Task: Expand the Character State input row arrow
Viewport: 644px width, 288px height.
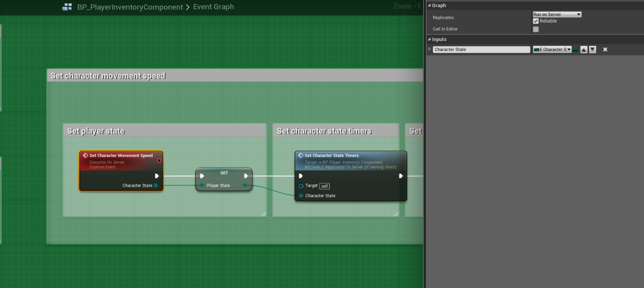Action: point(430,49)
